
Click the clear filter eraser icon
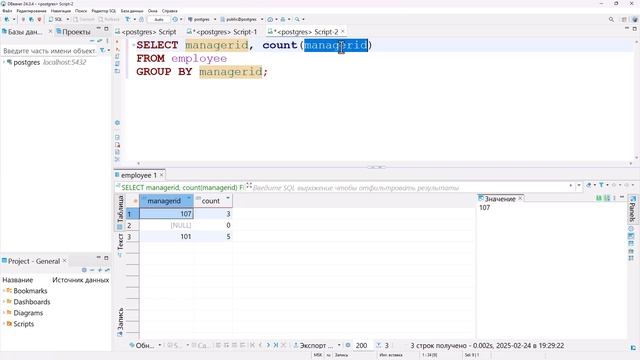[589, 185]
